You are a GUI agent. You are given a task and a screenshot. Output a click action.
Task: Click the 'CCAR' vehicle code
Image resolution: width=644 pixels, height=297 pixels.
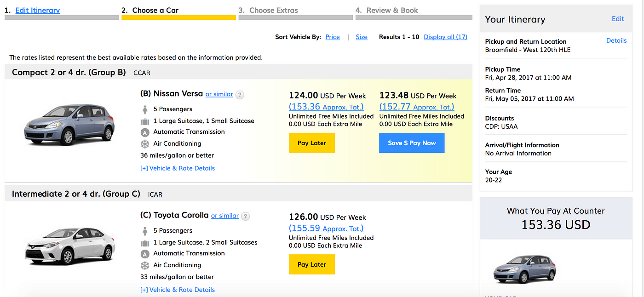[142, 73]
